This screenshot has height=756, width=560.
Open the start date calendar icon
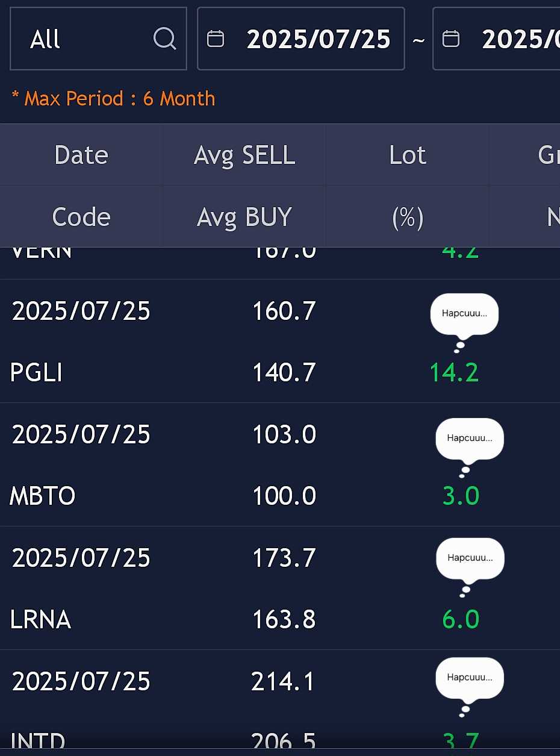pos(216,39)
